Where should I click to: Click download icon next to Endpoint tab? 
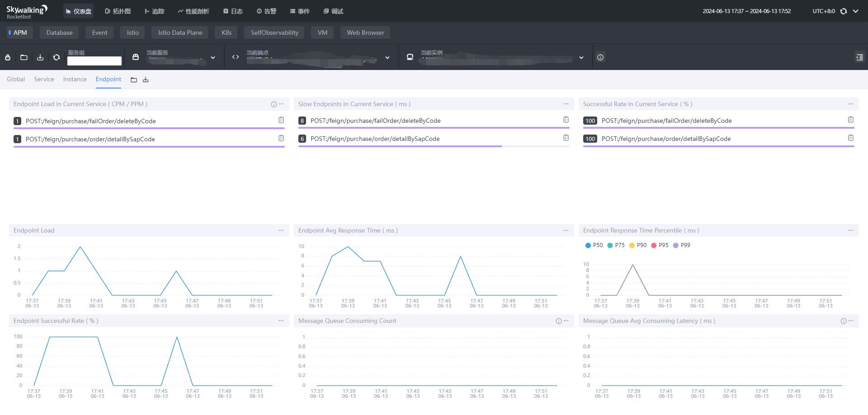point(146,80)
